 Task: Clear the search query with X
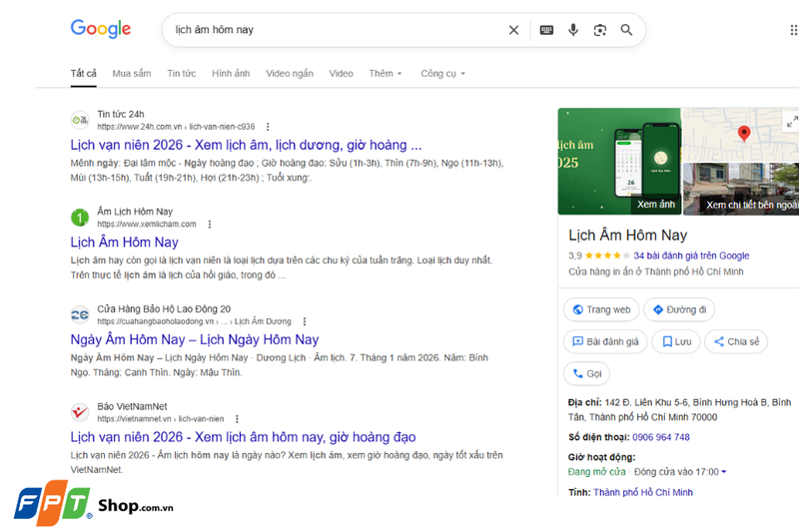tap(513, 30)
